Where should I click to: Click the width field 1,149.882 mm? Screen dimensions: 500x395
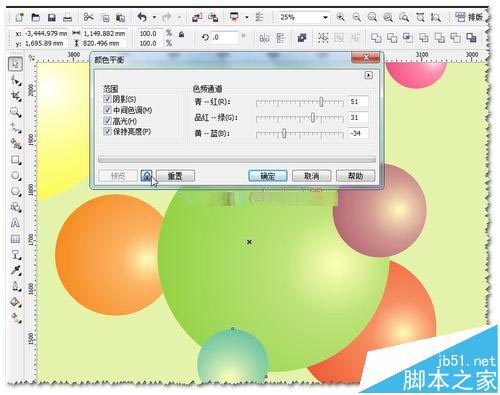(x=104, y=33)
